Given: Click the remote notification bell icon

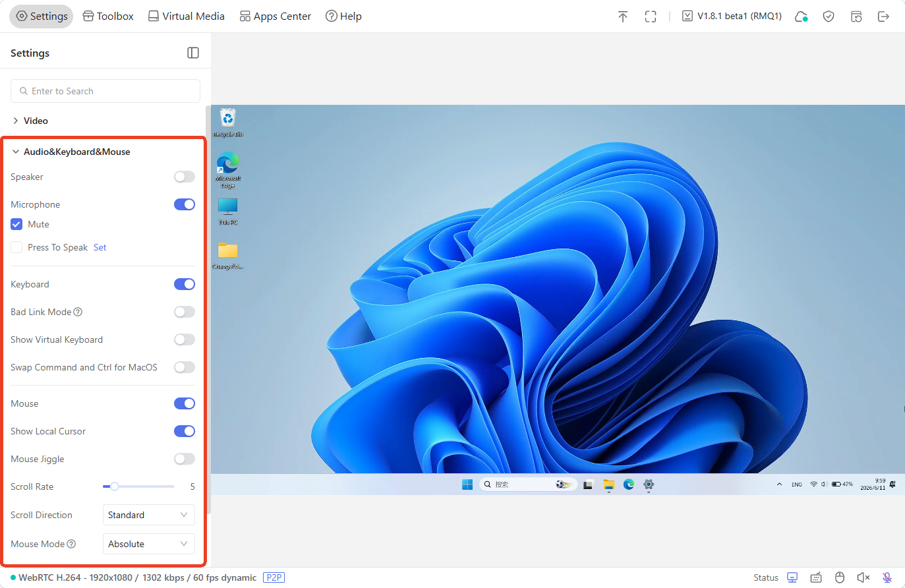Looking at the screenshot, I should [x=892, y=485].
